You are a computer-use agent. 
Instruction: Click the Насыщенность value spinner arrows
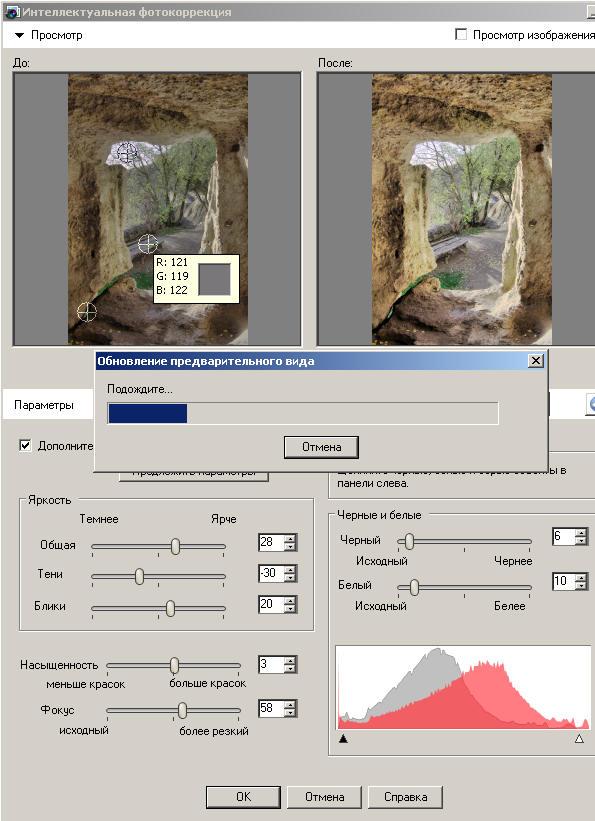point(291,664)
